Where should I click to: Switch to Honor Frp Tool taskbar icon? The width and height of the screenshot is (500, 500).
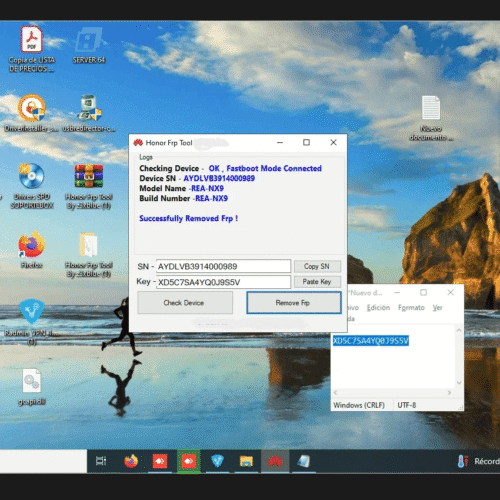click(275, 461)
